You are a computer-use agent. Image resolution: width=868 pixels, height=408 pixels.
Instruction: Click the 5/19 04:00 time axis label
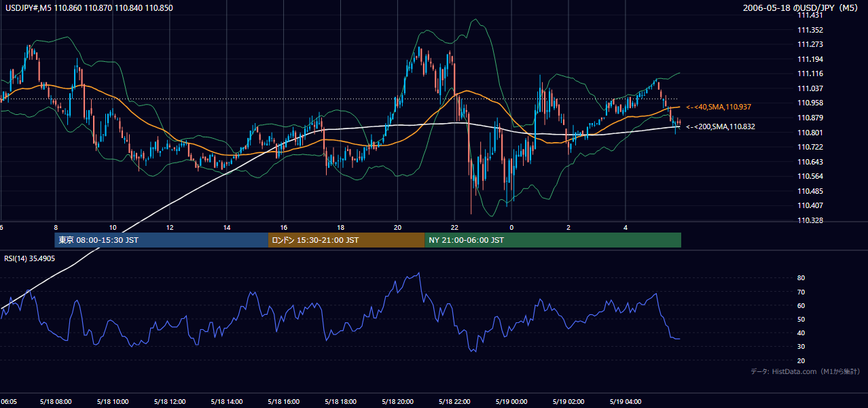click(x=626, y=401)
